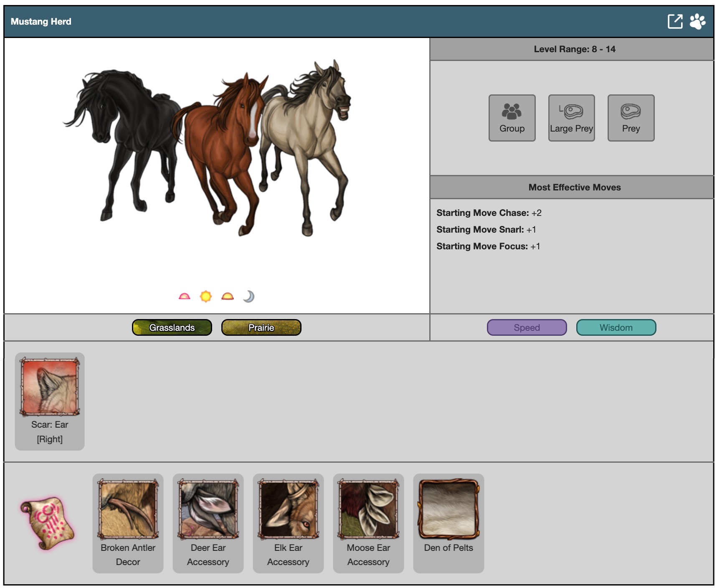This screenshot has height=588, width=717.
Task: Open the Prairie biome tag
Action: [261, 327]
